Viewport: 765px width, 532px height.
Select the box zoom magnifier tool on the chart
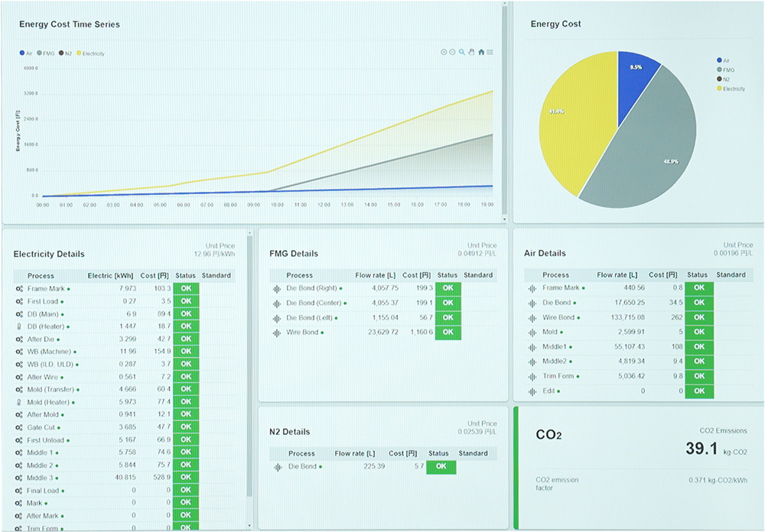coord(461,52)
